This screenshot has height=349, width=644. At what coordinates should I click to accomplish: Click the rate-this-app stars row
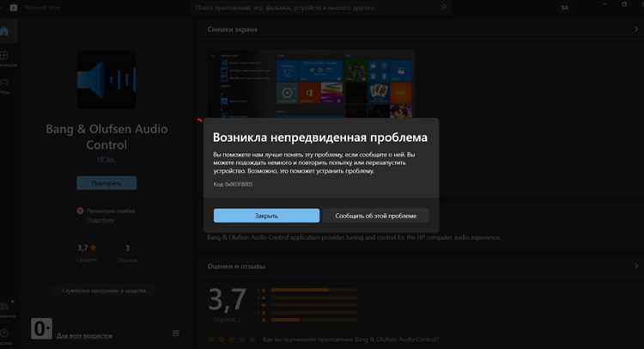point(232,340)
